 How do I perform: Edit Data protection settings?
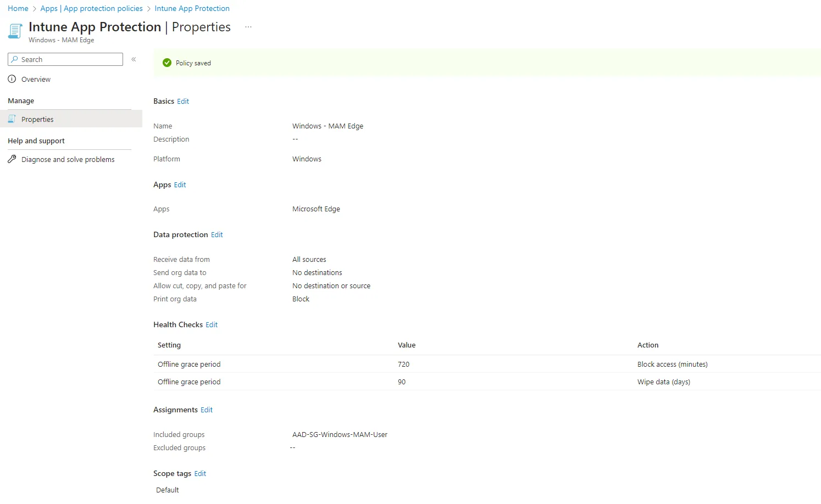click(217, 235)
